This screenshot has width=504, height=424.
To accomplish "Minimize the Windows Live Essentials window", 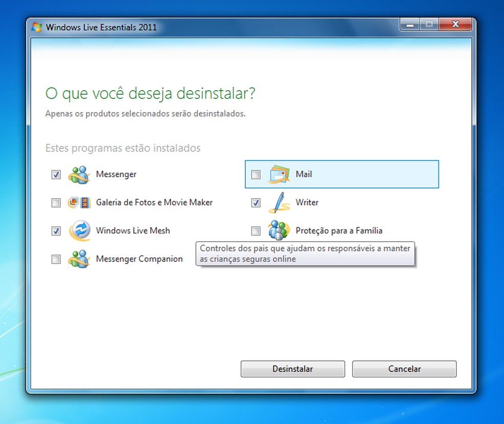I will click(410, 25).
